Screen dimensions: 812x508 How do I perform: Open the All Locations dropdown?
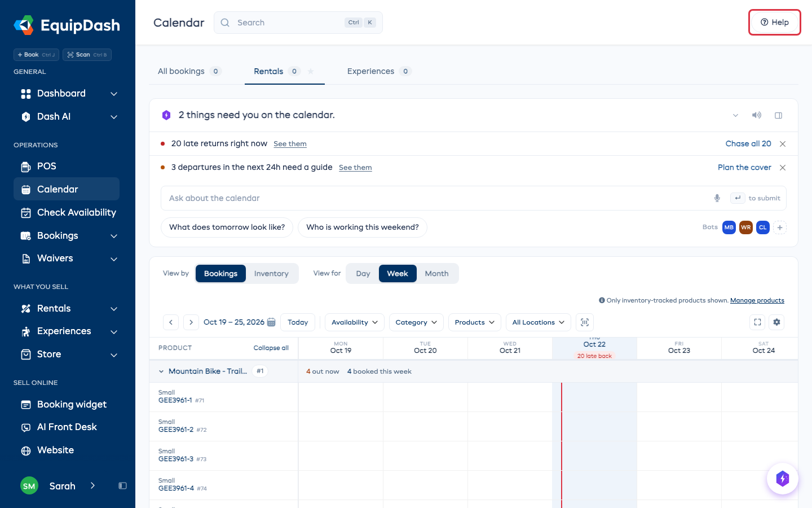pos(539,322)
